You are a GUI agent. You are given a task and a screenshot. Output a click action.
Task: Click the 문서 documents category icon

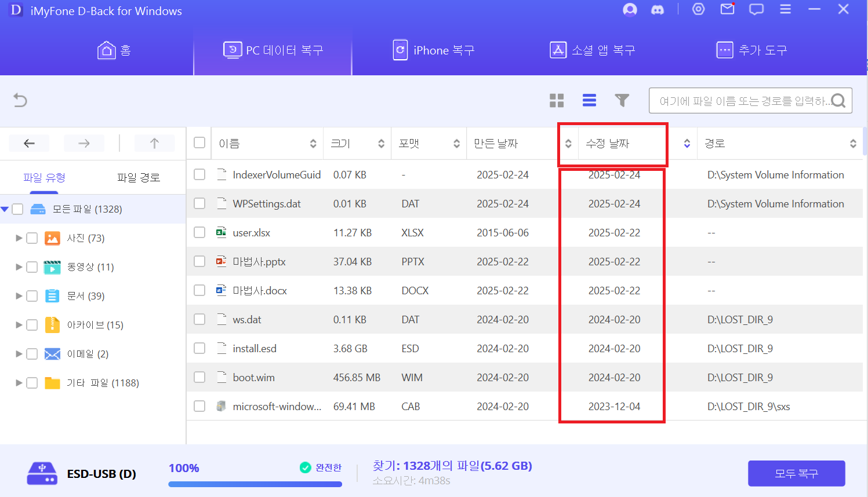click(x=52, y=296)
